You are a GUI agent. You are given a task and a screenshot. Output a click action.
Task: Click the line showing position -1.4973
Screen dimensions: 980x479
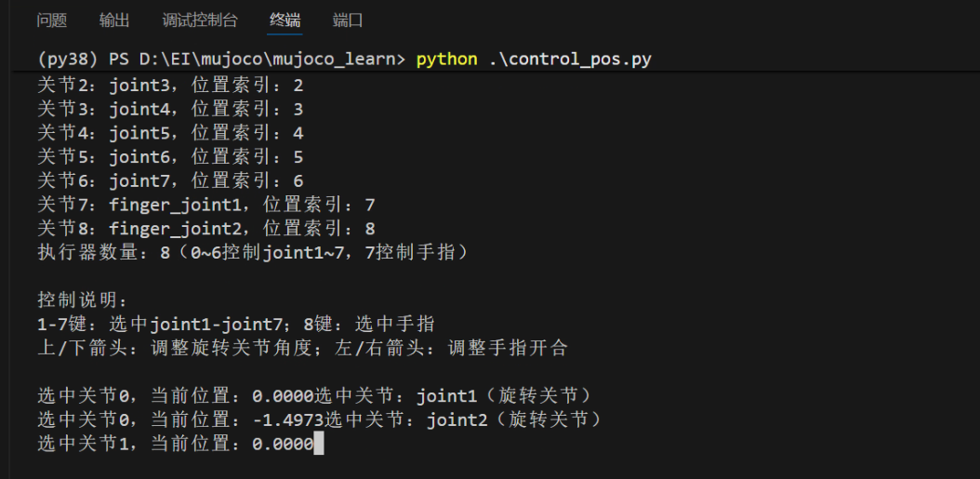pos(319,419)
